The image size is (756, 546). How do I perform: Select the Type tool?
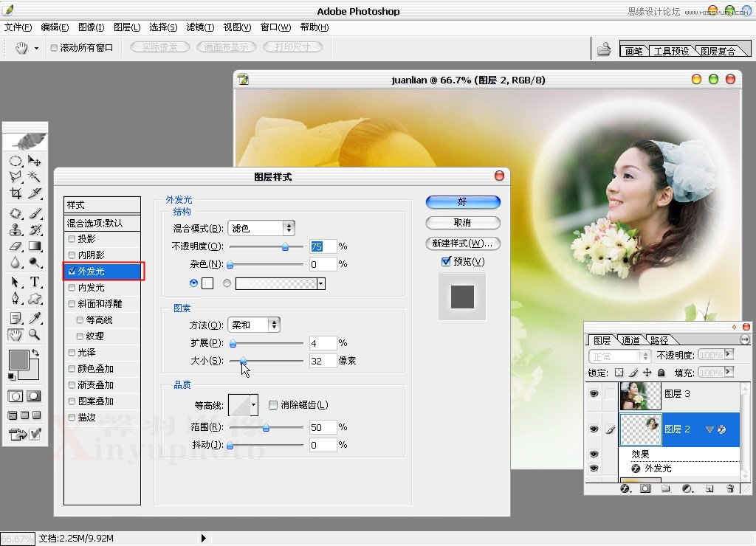pos(34,282)
